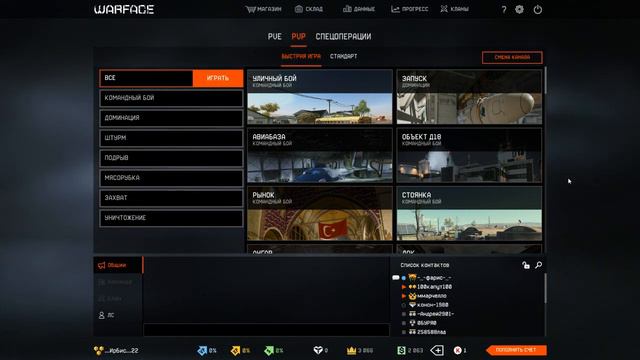Open the Склад inventory menu
Viewport: 640px width, 360px height.
pyautogui.click(x=309, y=9)
